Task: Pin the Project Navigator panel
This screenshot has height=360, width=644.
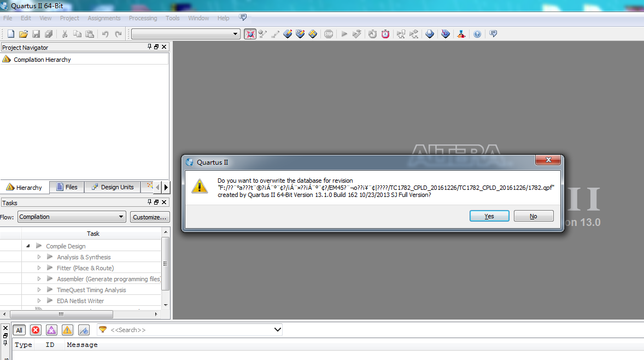Action: (x=149, y=47)
